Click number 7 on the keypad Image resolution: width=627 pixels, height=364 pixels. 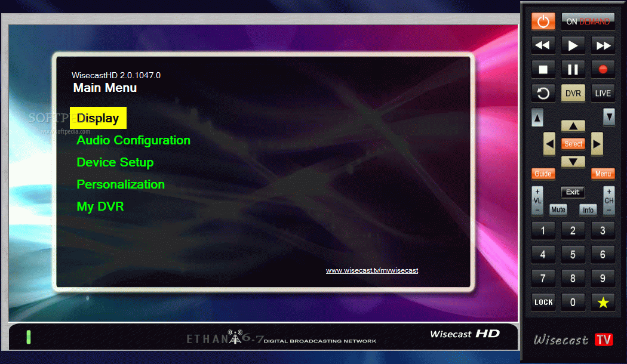[543, 279]
